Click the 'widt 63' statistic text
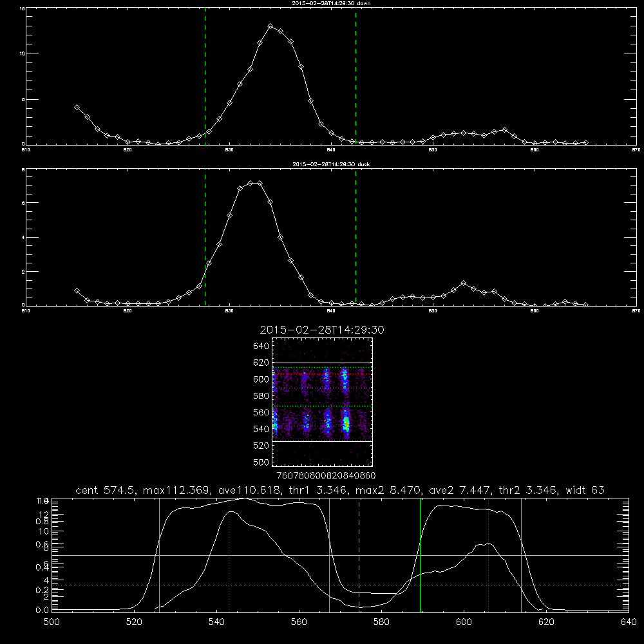The image size is (644, 644). pos(585,490)
